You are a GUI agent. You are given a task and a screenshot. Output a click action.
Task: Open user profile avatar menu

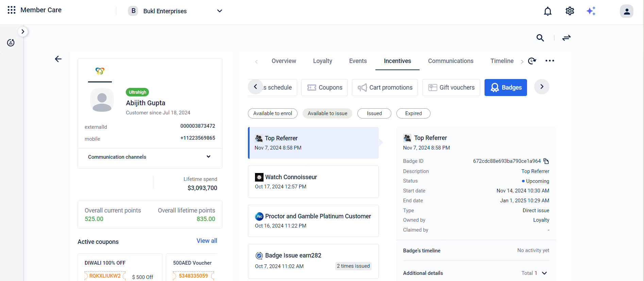click(627, 11)
